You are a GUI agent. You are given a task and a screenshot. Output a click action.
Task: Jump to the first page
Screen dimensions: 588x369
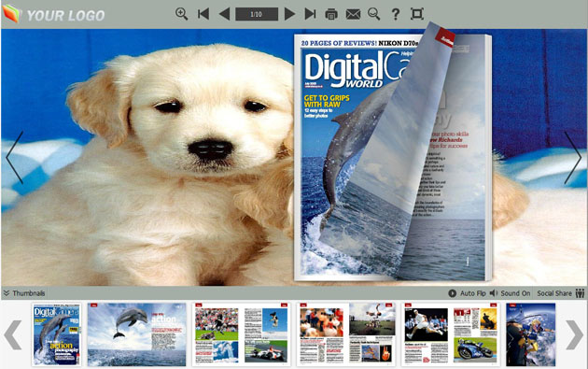tap(203, 14)
